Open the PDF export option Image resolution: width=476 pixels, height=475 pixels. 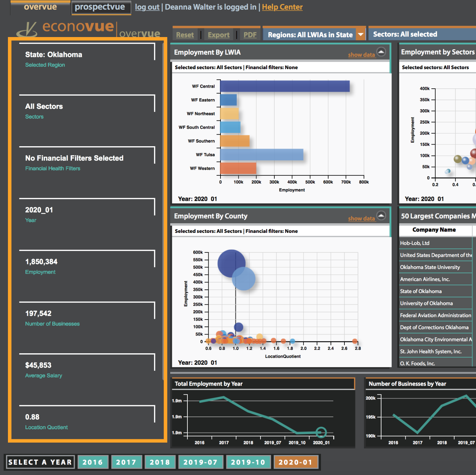[x=250, y=34]
